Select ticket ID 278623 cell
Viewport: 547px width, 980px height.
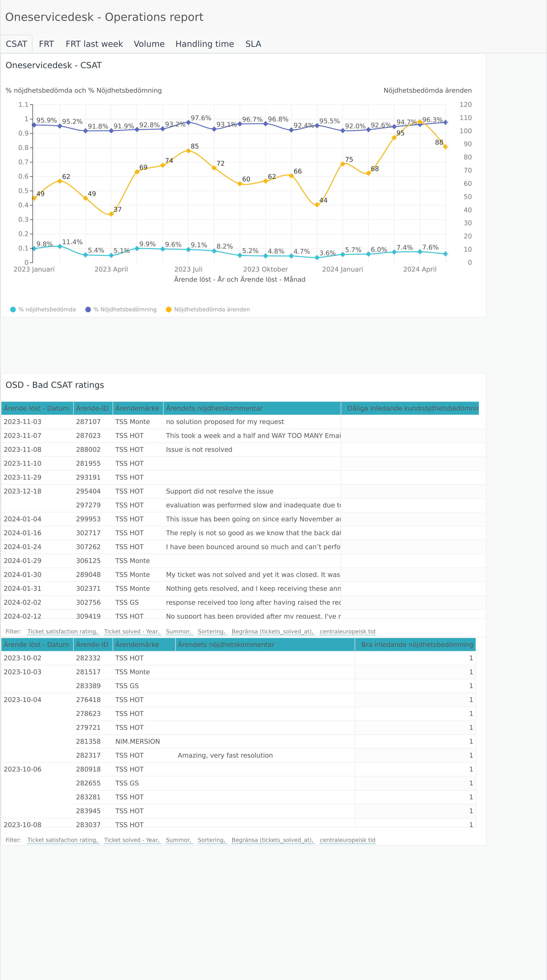point(93,714)
